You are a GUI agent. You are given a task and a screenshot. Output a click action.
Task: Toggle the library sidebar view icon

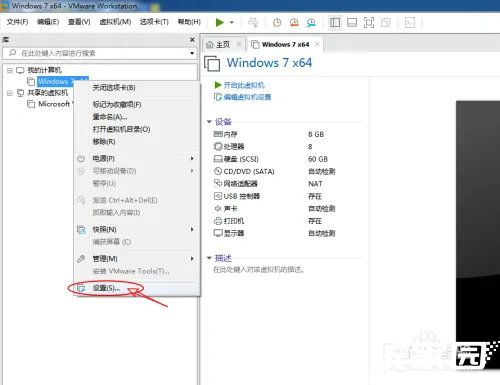(335, 22)
